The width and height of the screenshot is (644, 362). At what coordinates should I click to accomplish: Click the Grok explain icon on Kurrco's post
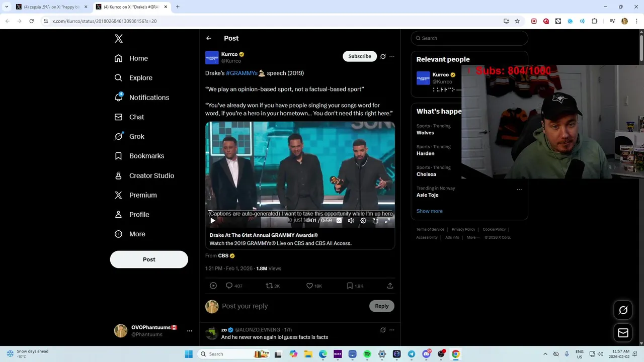(383, 56)
